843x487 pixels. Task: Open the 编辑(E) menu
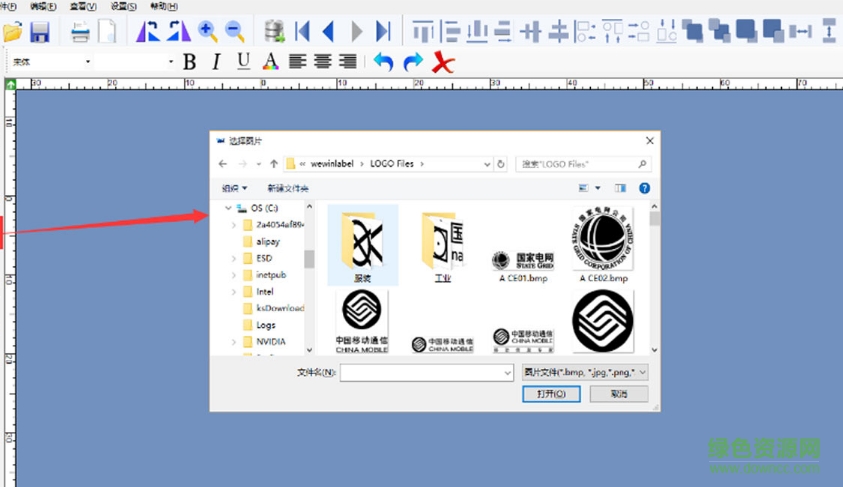coord(43,6)
